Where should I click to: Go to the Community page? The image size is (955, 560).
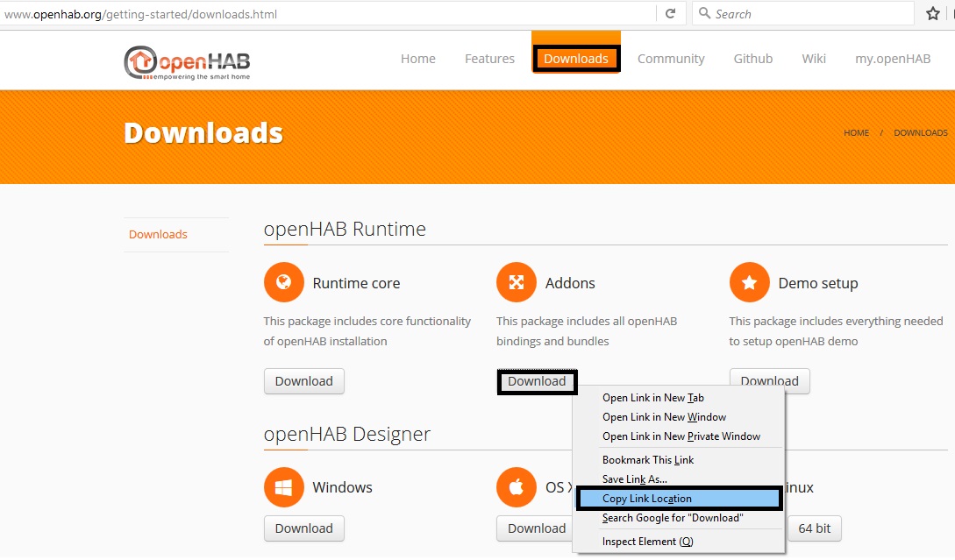click(671, 59)
